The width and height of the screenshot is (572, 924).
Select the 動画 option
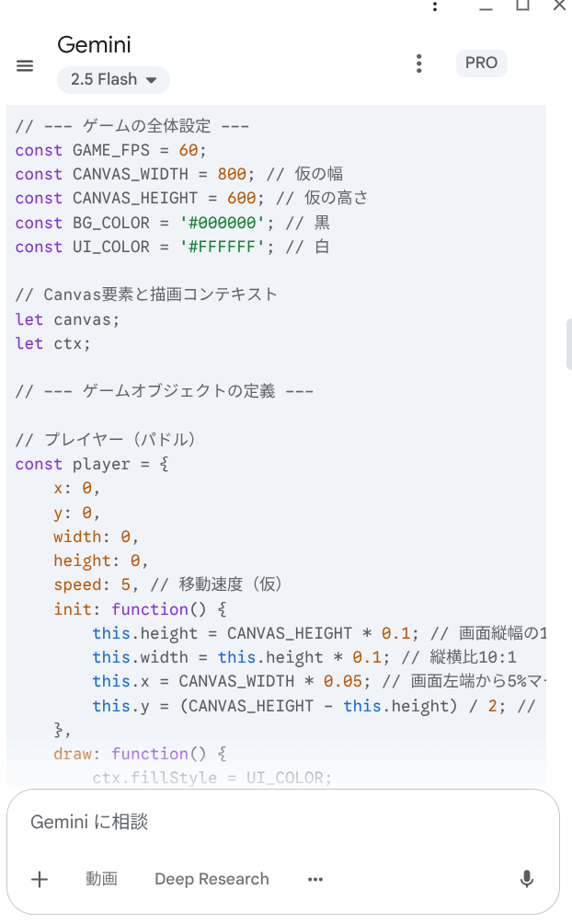[101, 879]
